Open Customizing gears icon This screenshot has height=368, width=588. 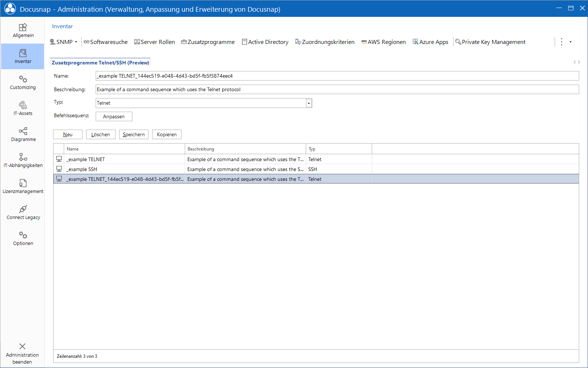pyautogui.click(x=23, y=79)
